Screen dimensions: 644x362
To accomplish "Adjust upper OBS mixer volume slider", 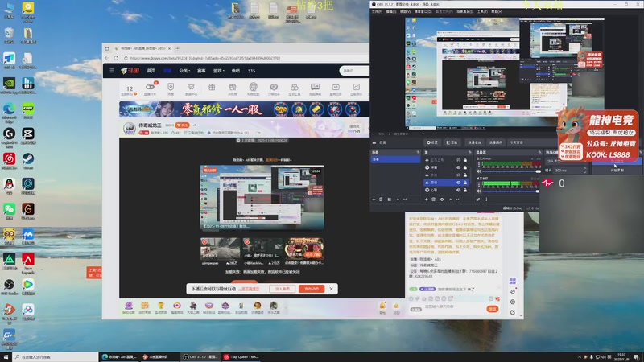I will click(512, 171).
